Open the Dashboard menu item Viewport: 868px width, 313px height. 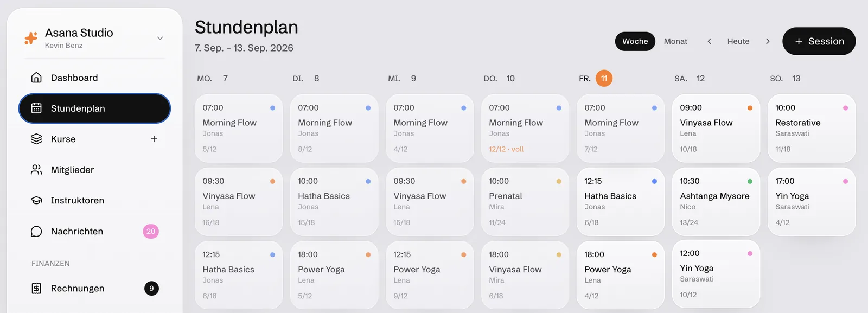coord(94,78)
